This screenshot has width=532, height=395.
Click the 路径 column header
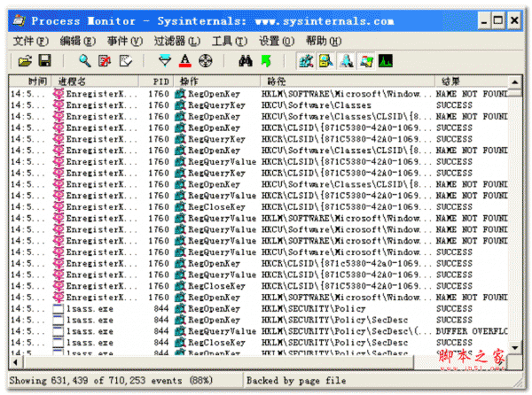pos(348,81)
